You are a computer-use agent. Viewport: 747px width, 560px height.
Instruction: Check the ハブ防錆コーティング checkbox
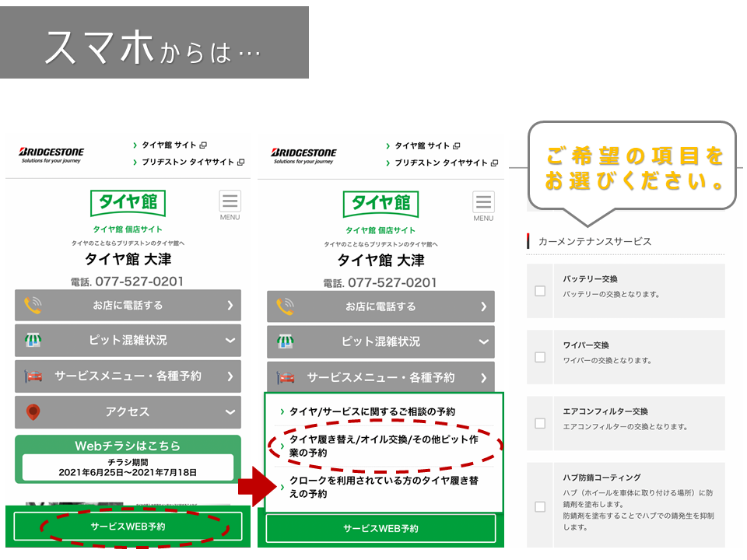tap(540, 506)
